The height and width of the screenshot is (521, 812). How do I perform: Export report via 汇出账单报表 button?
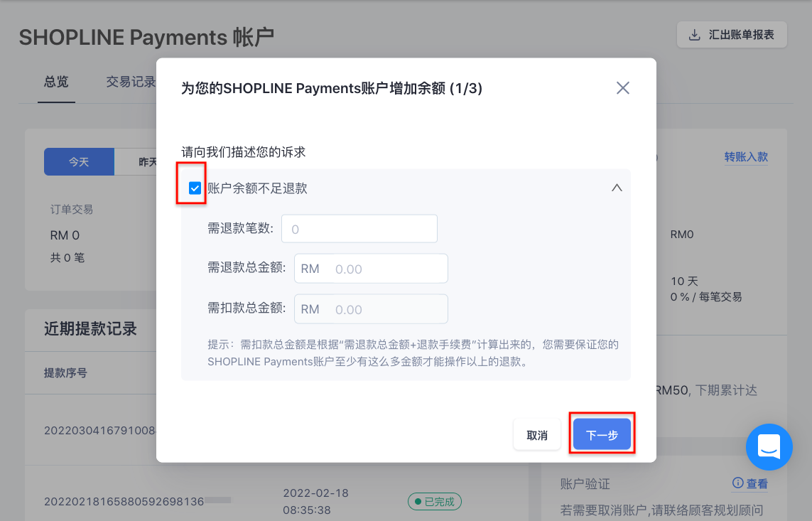click(732, 35)
